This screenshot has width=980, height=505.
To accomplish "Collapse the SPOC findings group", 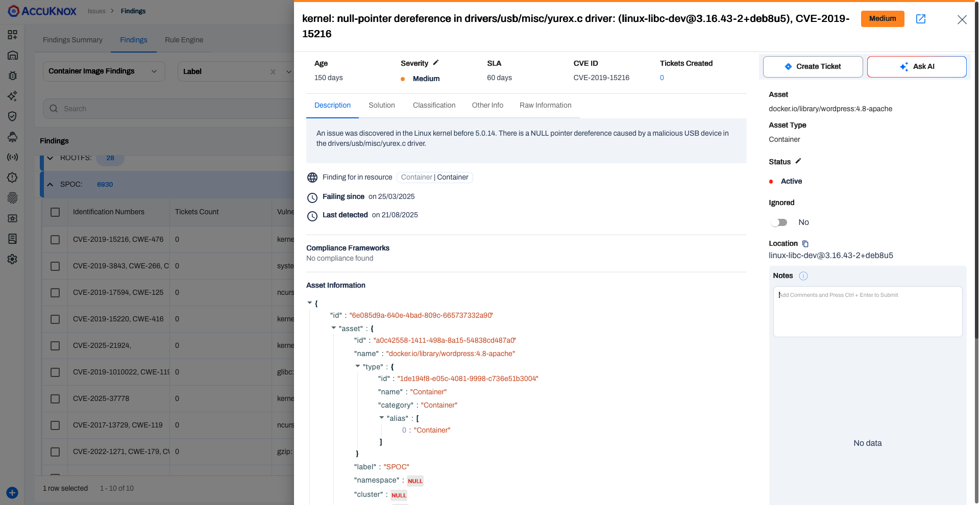I will 50,185.
